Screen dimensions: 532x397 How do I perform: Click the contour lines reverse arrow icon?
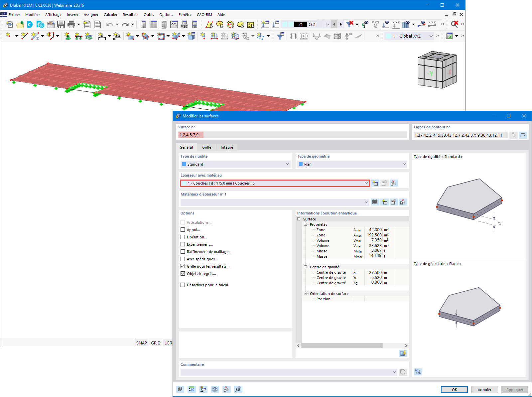coord(523,135)
